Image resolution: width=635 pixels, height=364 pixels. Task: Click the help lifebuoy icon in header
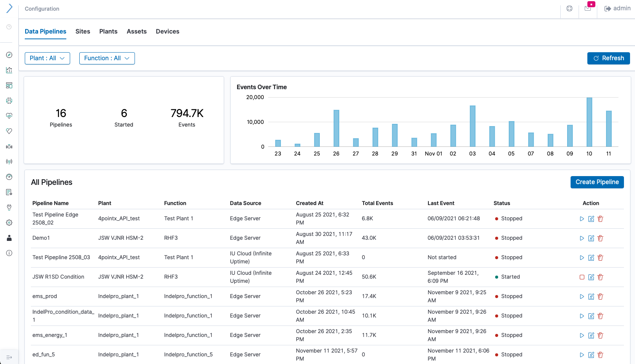pos(569,8)
